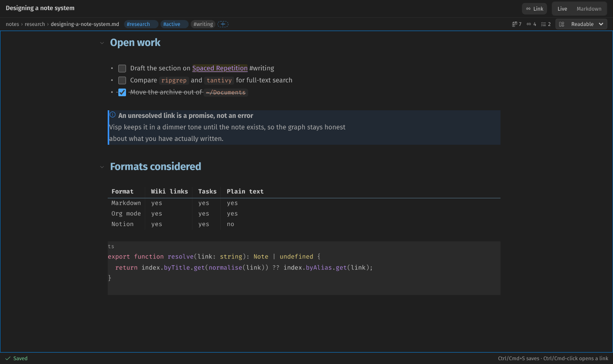The image size is (613, 364).
Task: Switch to Live editing mode
Action: click(562, 9)
